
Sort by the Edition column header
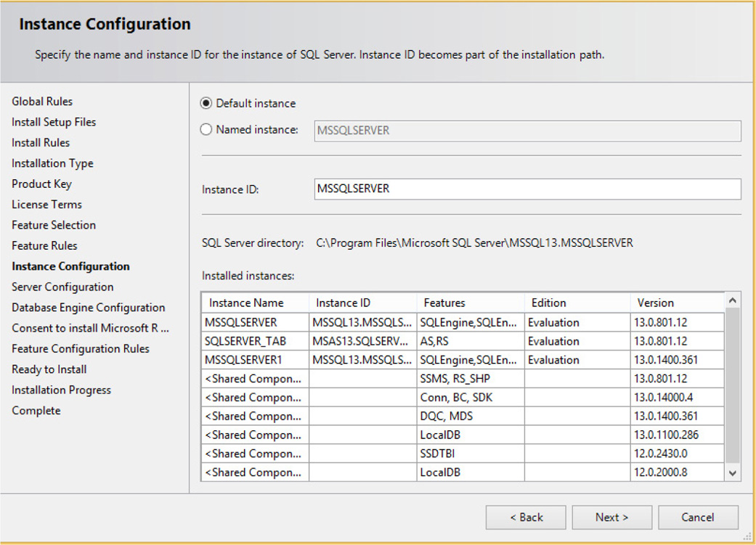click(x=577, y=303)
